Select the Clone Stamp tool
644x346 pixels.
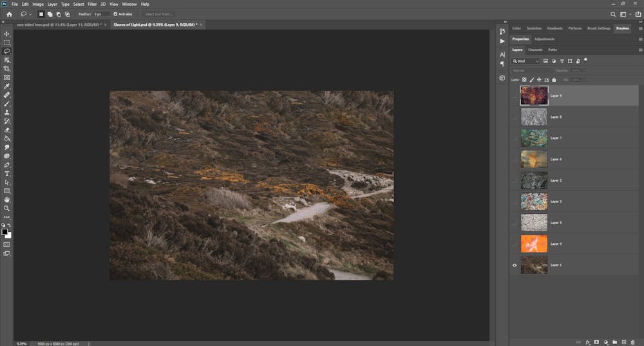[6, 112]
